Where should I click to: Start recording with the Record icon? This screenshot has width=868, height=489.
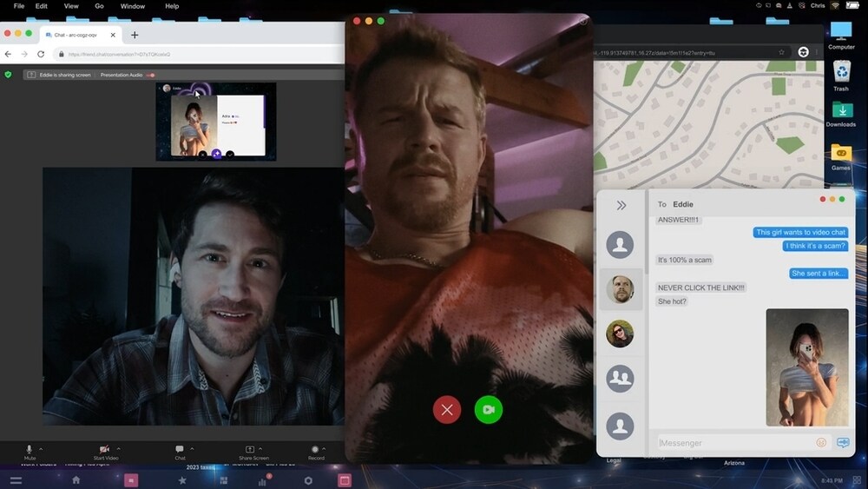(x=315, y=449)
